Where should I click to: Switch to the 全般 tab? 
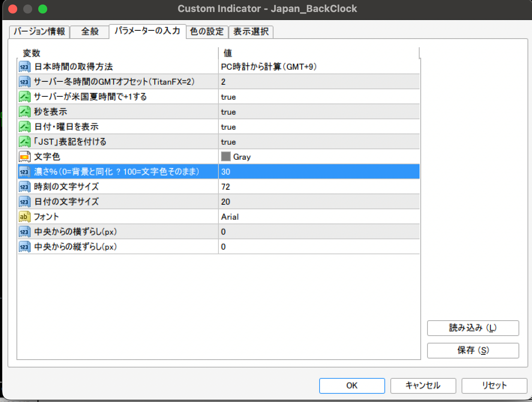pyautogui.click(x=90, y=31)
